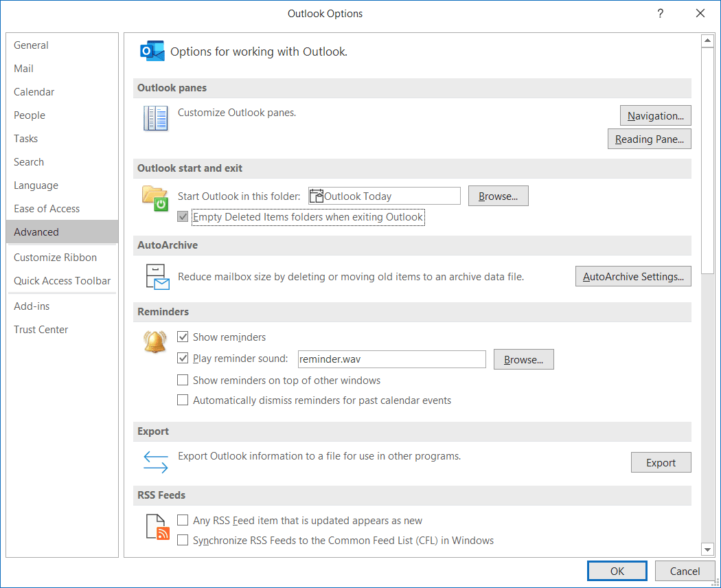The image size is (721, 588).
Task: Open the Customize Ribbon category
Action: (x=62, y=257)
